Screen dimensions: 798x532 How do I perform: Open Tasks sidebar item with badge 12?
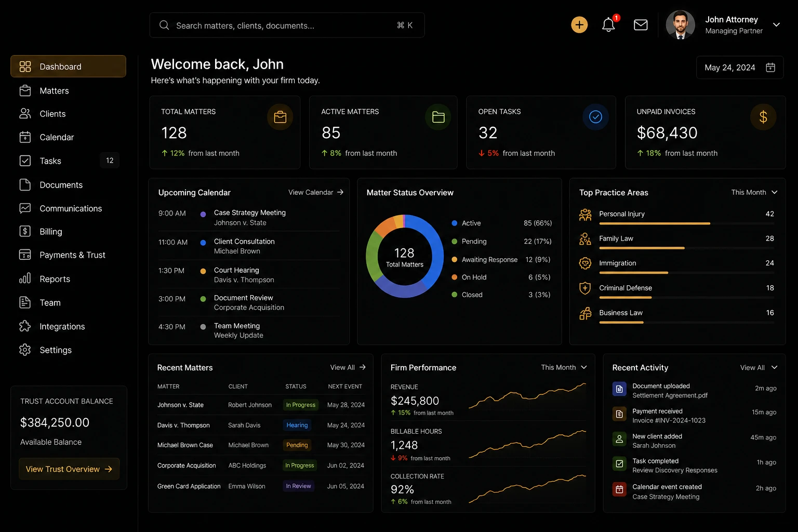pyautogui.click(x=68, y=161)
